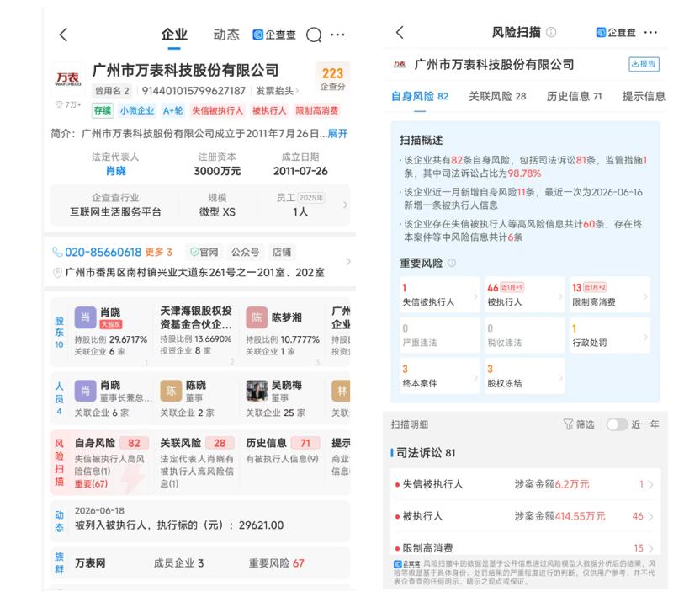This screenshot has width=700, height=597.
Task: Tap 万表 company logo
Action: pos(68,78)
